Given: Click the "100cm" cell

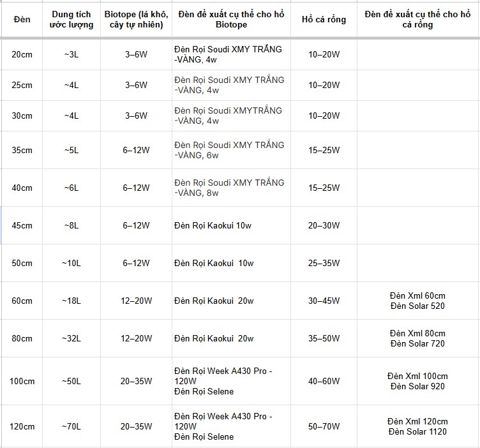Looking at the screenshot, I should tap(22, 381).
